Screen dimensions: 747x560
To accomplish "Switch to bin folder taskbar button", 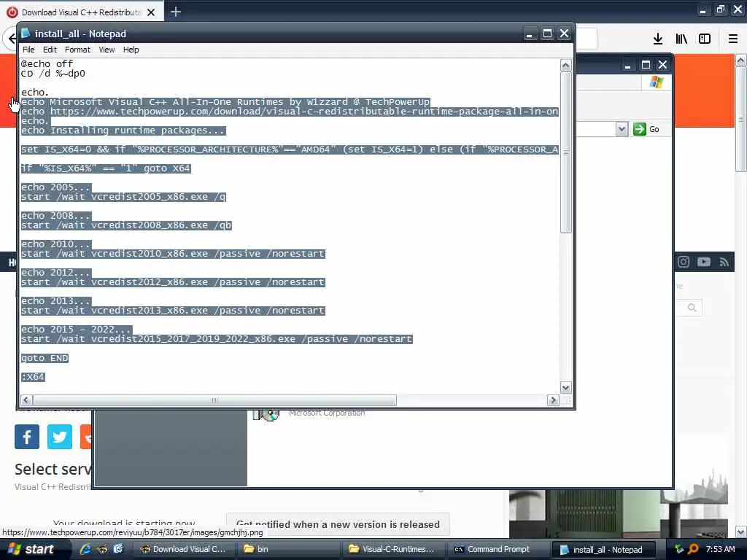I will pyautogui.click(x=286, y=549).
